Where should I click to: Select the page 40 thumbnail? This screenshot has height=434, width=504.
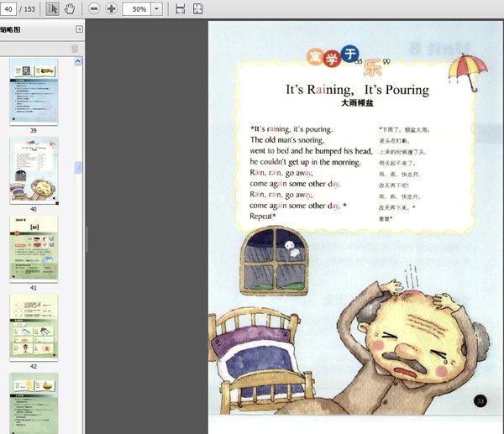(x=34, y=170)
